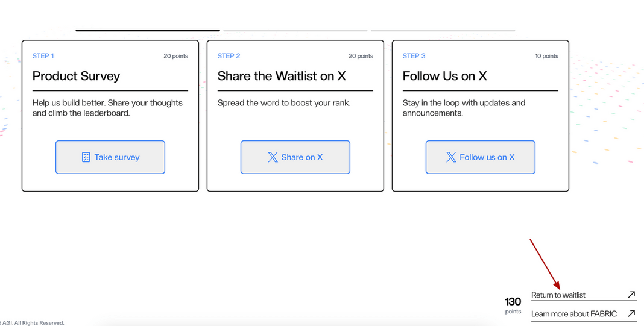Click the arrow beside Learn more about FABRIC

(x=631, y=313)
